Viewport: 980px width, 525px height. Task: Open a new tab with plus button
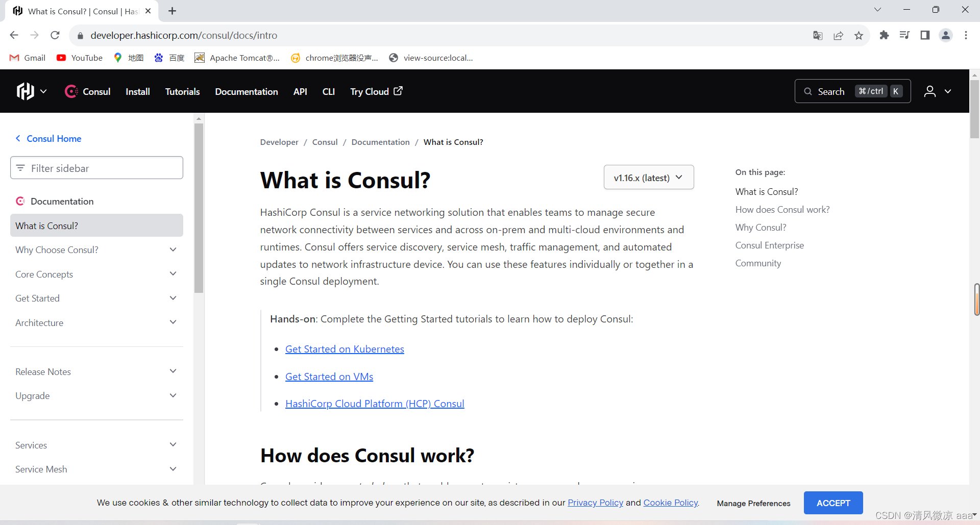[173, 11]
